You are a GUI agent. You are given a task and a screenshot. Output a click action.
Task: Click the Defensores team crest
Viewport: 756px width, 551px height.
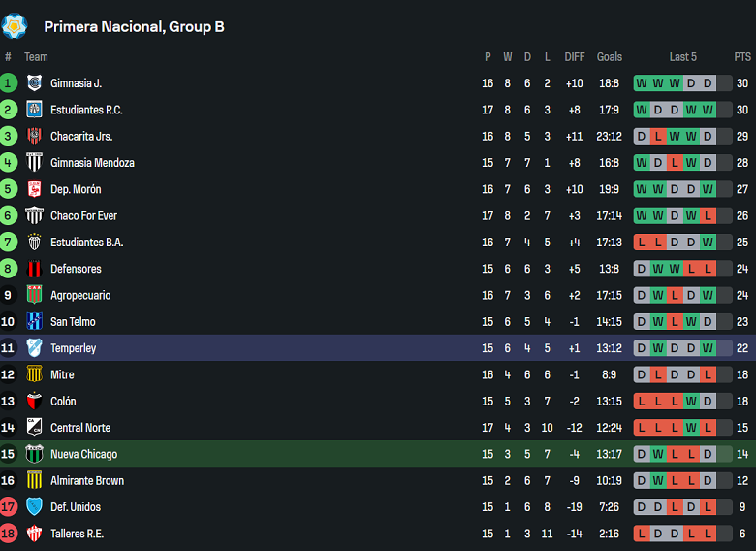point(35,269)
